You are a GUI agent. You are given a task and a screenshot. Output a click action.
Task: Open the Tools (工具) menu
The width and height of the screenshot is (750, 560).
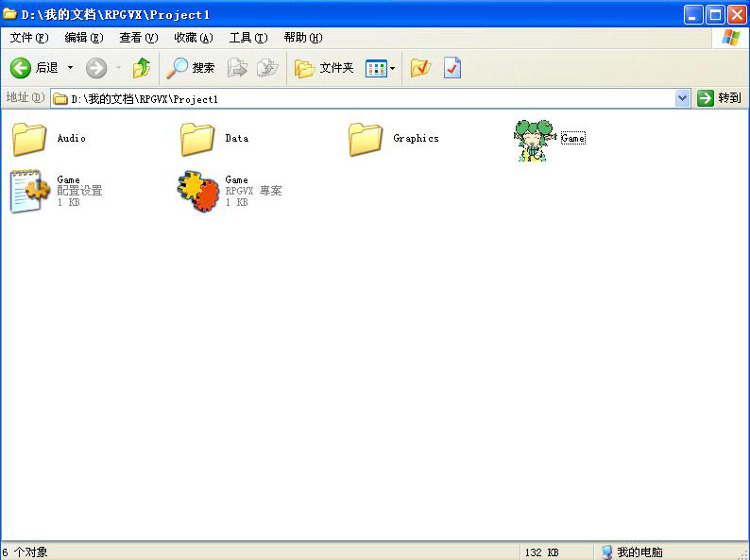tap(247, 37)
